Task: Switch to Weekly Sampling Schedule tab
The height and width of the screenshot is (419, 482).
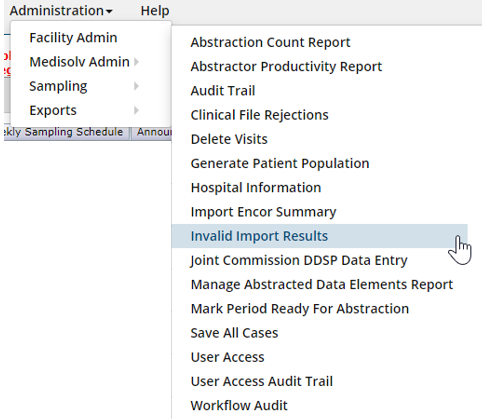Action: [x=65, y=132]
